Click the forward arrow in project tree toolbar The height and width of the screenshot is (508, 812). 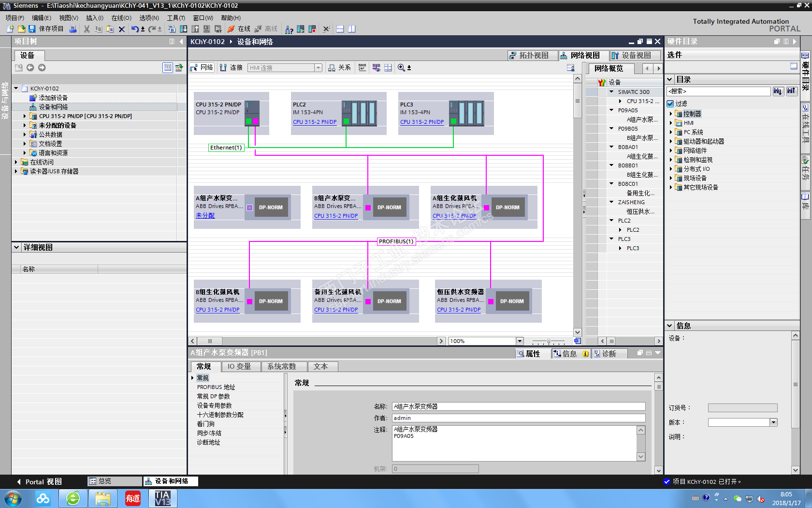42,68
